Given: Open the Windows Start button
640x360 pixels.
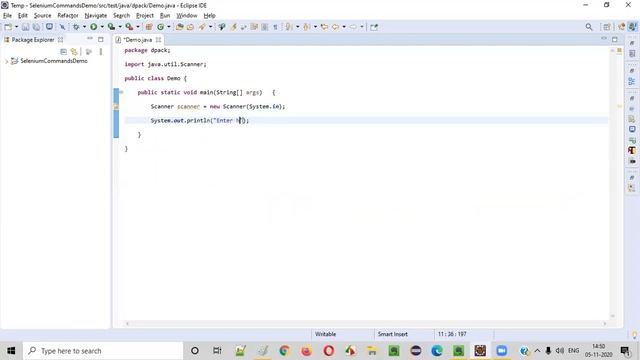Looking at the screenshot, I should point(11,351).
